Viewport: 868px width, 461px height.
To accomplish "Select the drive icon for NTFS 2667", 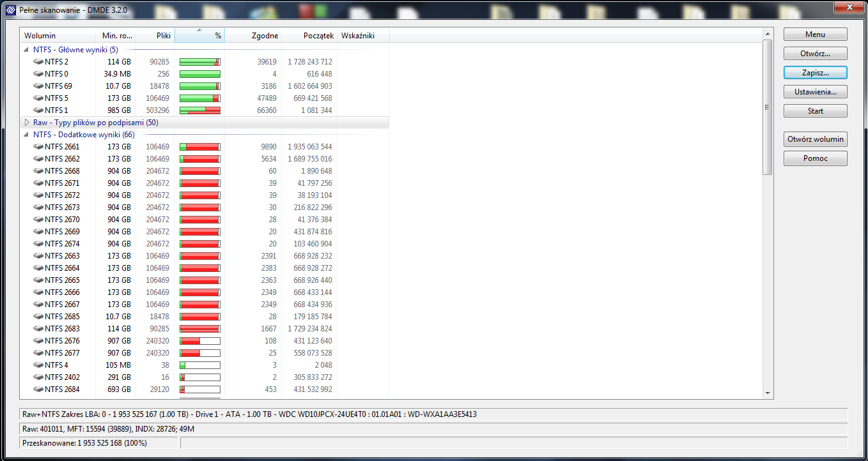I will pyautogui.click(x=38, y=305).
